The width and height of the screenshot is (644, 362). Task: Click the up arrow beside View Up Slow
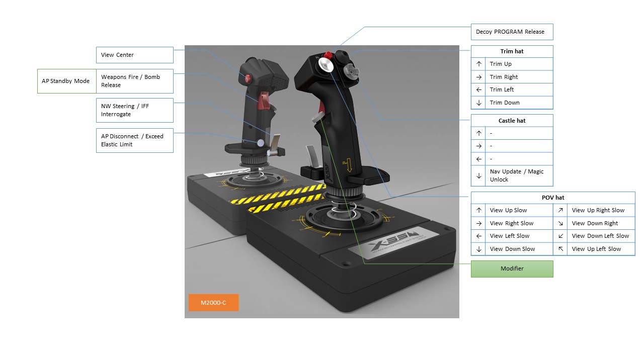pos(478,210)
